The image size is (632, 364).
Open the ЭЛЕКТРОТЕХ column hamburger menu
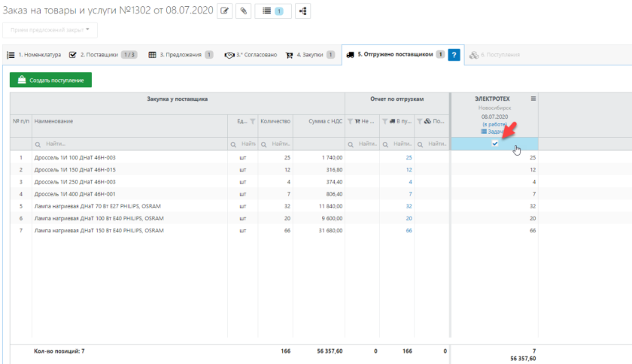tap(533, 99)
